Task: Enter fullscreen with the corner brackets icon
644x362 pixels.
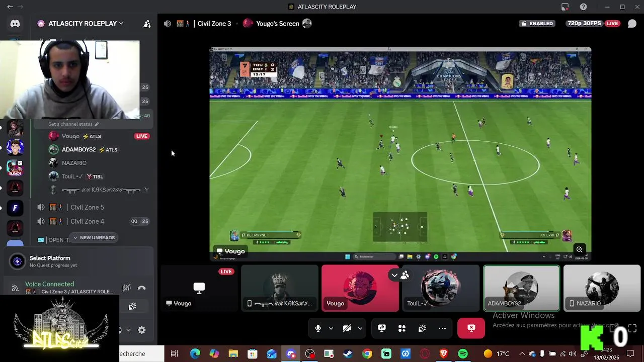Action: [x=632, y=328]
